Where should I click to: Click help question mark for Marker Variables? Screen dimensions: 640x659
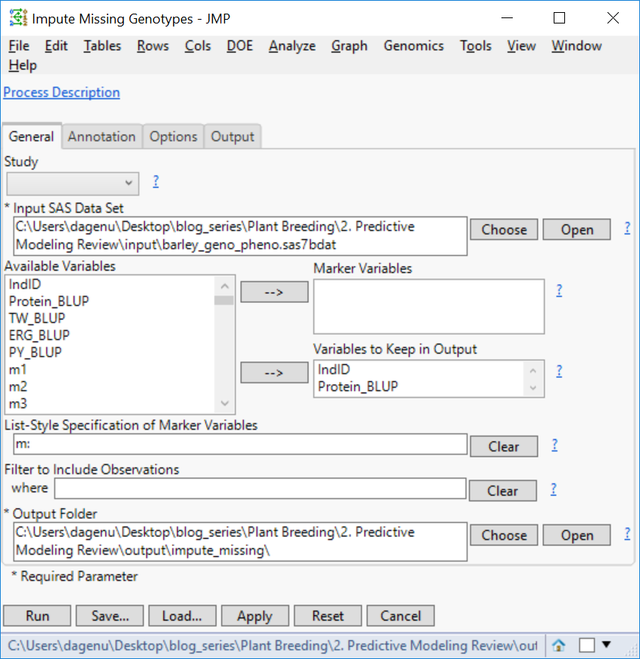559,290
